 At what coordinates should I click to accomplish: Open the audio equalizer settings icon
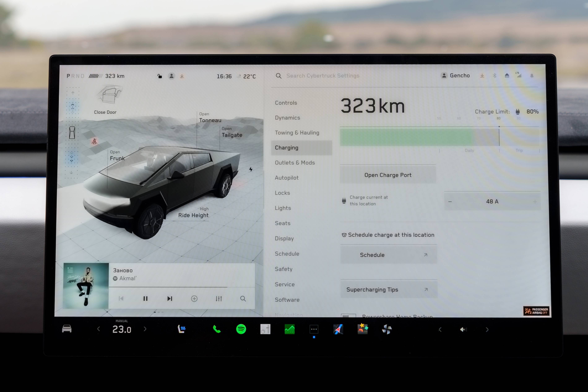point(219,299)
